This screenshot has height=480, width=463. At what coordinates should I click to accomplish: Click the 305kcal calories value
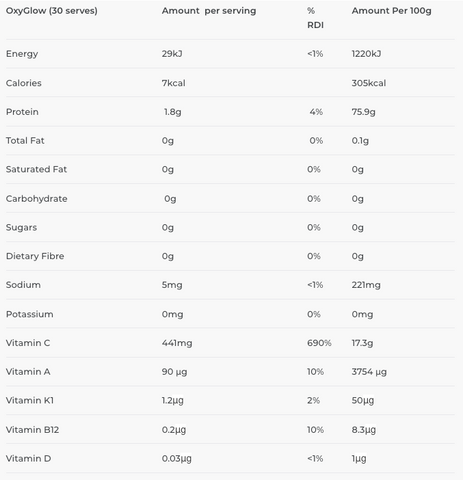point(369,83)
